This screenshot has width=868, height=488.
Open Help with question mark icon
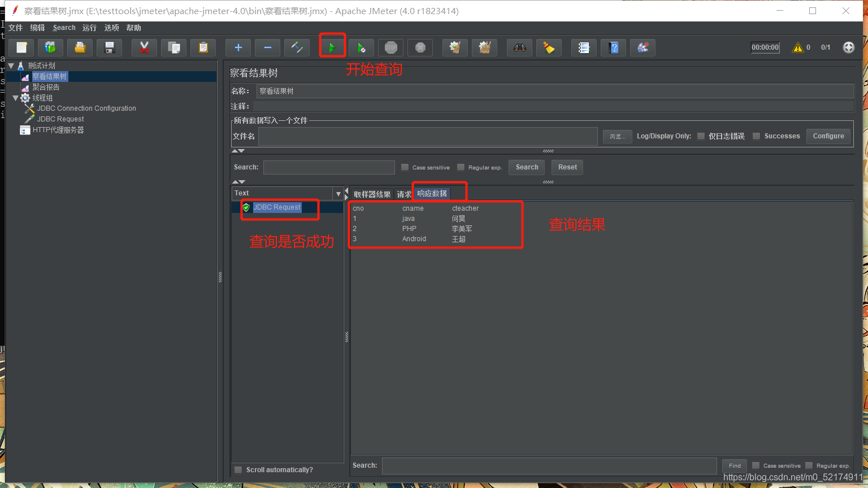tap(614, 48)
